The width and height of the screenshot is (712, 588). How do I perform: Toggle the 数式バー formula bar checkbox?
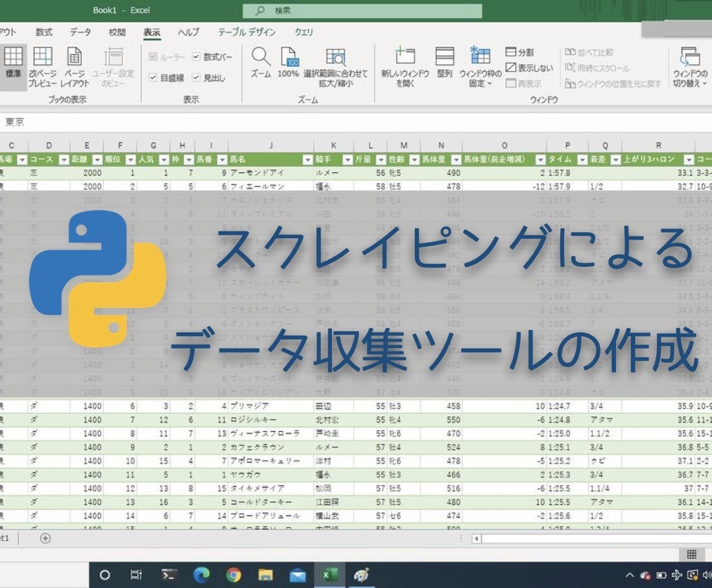click(196, 57)
